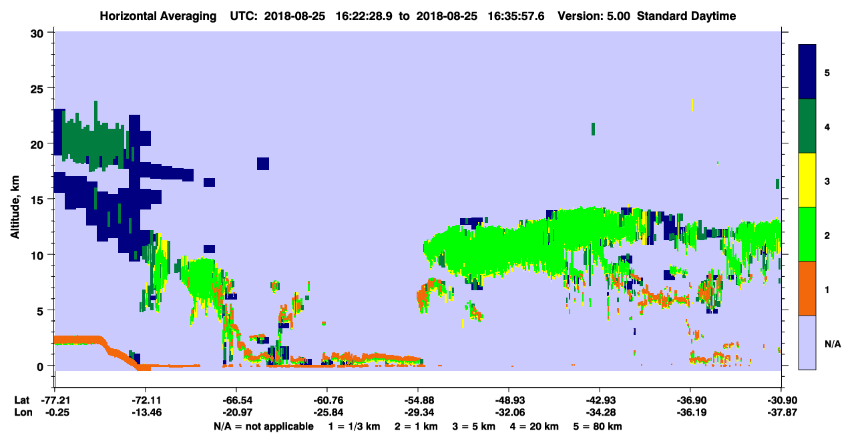
Task: Click the bright green level 2 legend swatch
Action: point(807,234)
